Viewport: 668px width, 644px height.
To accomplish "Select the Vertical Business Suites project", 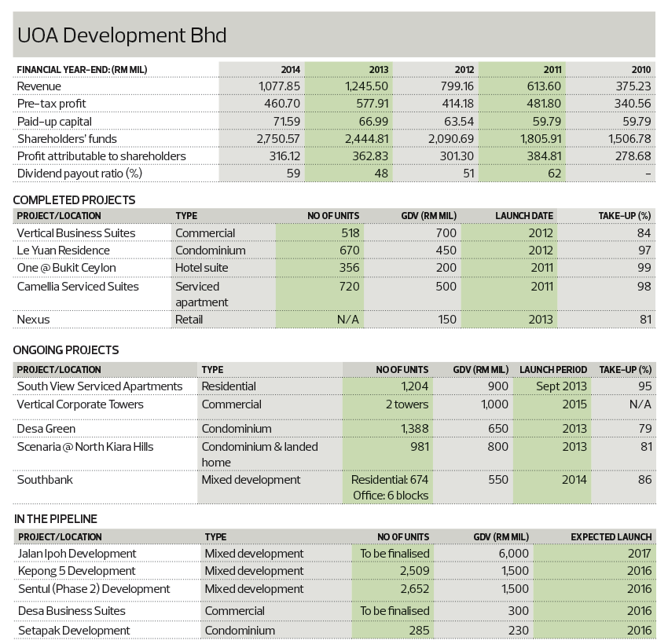I will coord(76,233).
